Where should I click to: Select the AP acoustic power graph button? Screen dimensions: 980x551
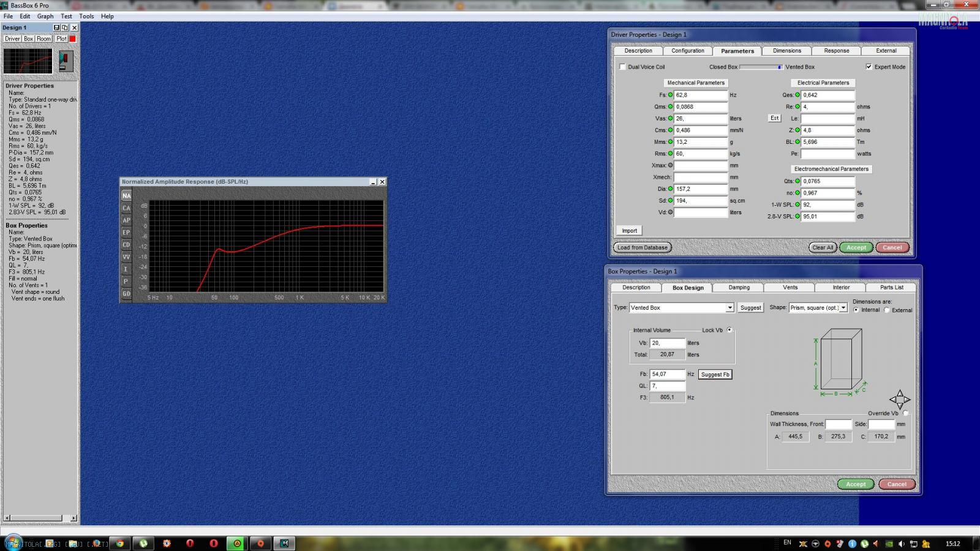[x=126, y=220]
